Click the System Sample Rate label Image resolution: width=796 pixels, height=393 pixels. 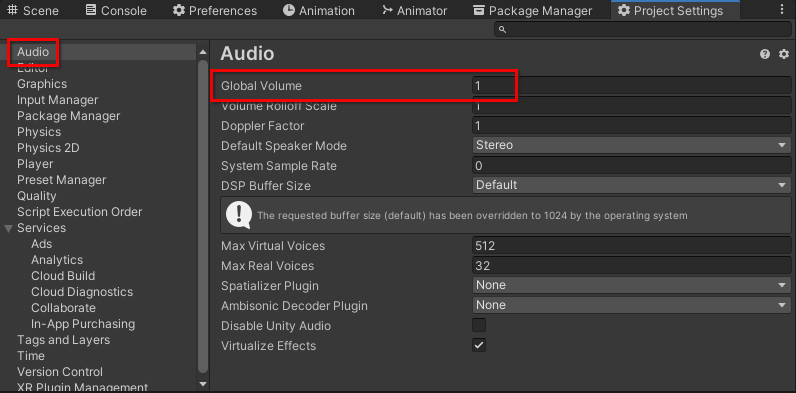[x=279, y=166]
